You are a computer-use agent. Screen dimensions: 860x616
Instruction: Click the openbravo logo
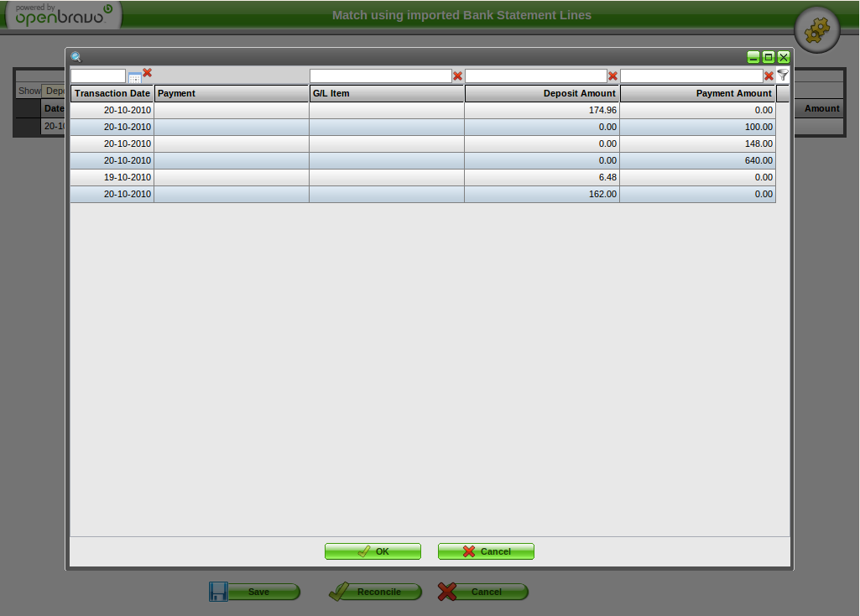pos(64,15)
